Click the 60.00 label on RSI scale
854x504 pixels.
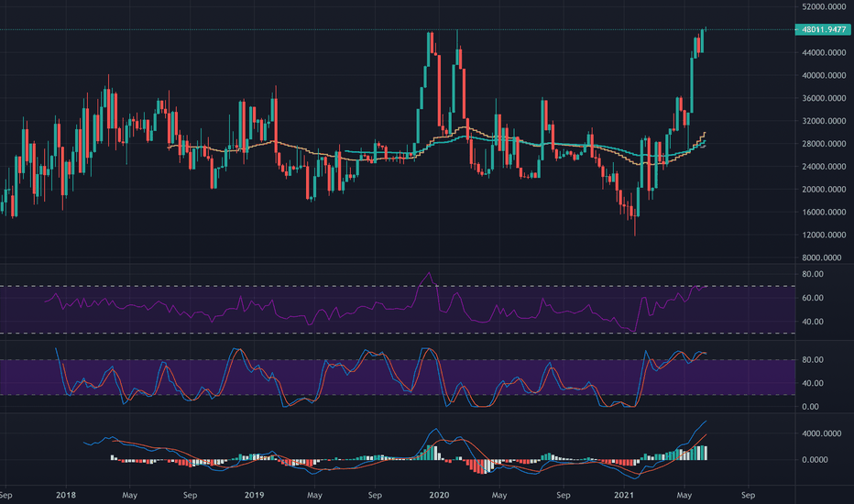point(813,298)
